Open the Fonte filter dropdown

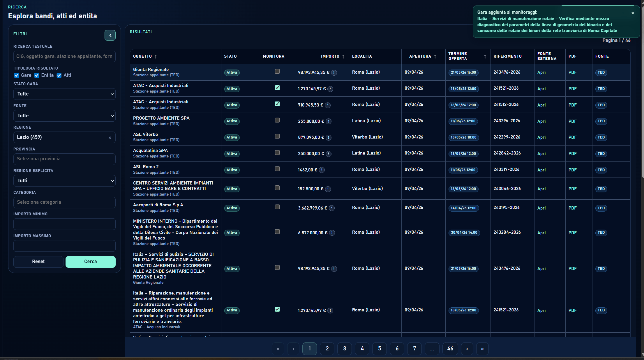[x=64, y=116]
